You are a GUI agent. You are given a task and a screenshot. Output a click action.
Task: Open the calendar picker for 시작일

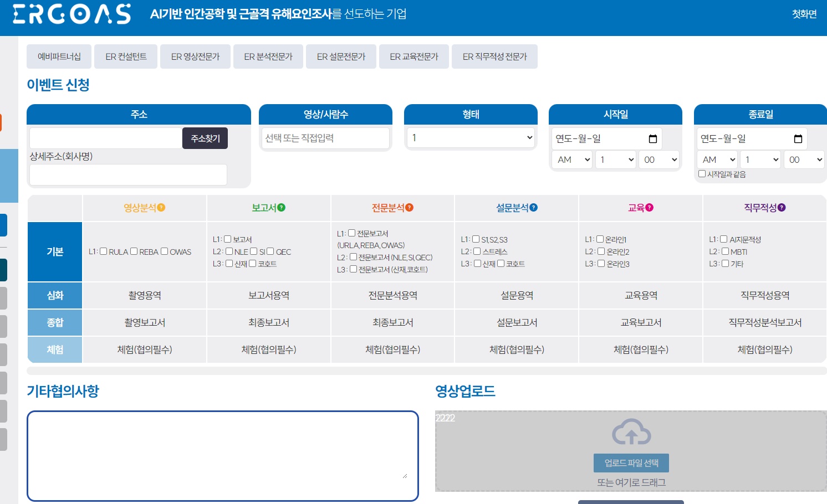[x=652, y=138]
